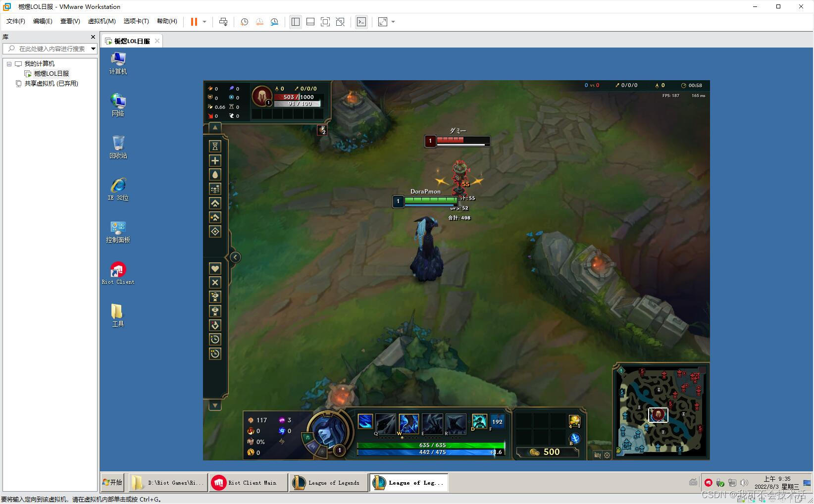This screenshot has height=504, width=814.
Task: Click the hourglass icon in practice tool panel
Action: coord(215,146)
